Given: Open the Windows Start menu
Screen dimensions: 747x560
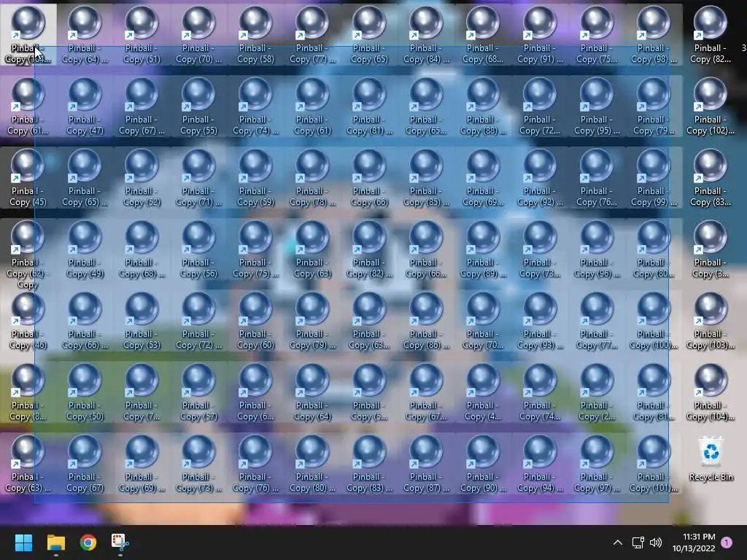Looking at the screenshot, I should click(x=23, y=542).
